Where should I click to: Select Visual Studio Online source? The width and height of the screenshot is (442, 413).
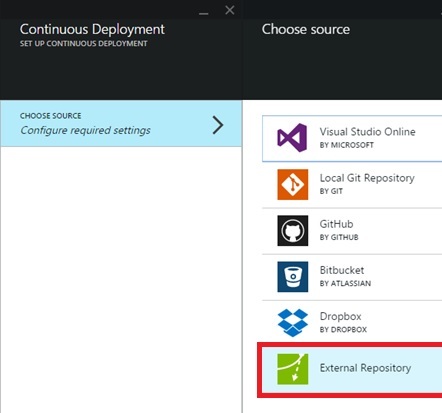click(352, 138)
